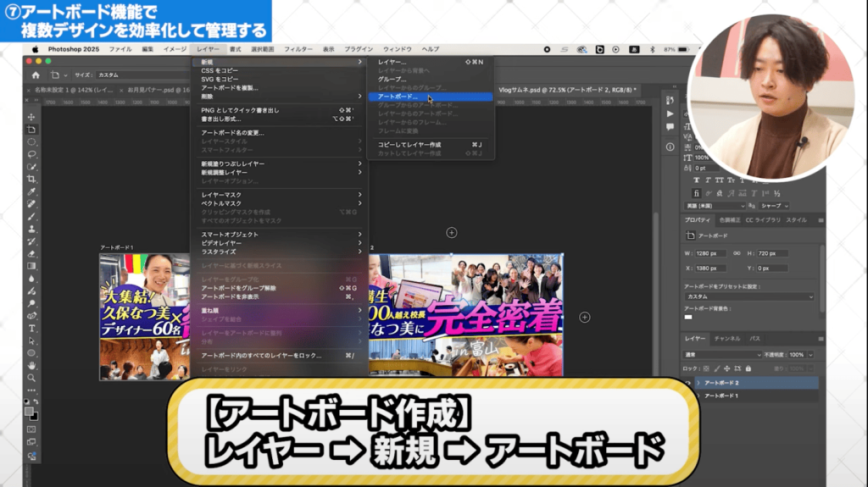The width and height of the screenshot is (868, 487).
Task: Select the Zoom tool
Action: coord(31,378)
